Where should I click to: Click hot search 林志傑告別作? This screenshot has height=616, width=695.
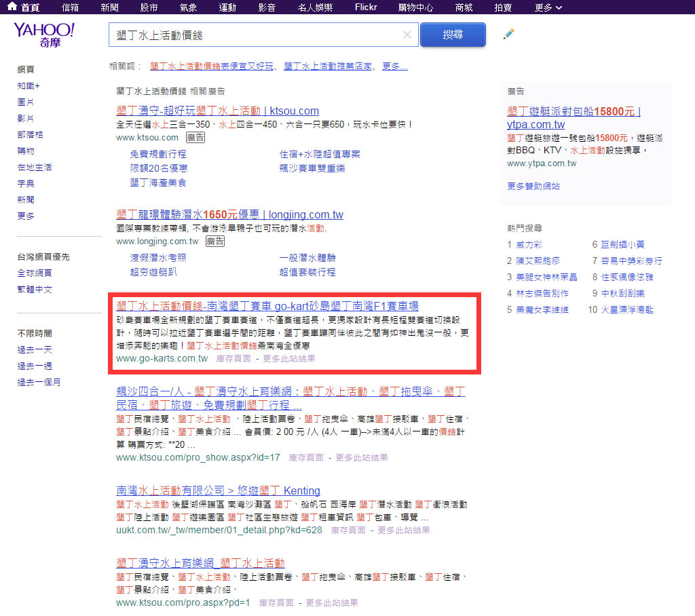tap(542, 293)
